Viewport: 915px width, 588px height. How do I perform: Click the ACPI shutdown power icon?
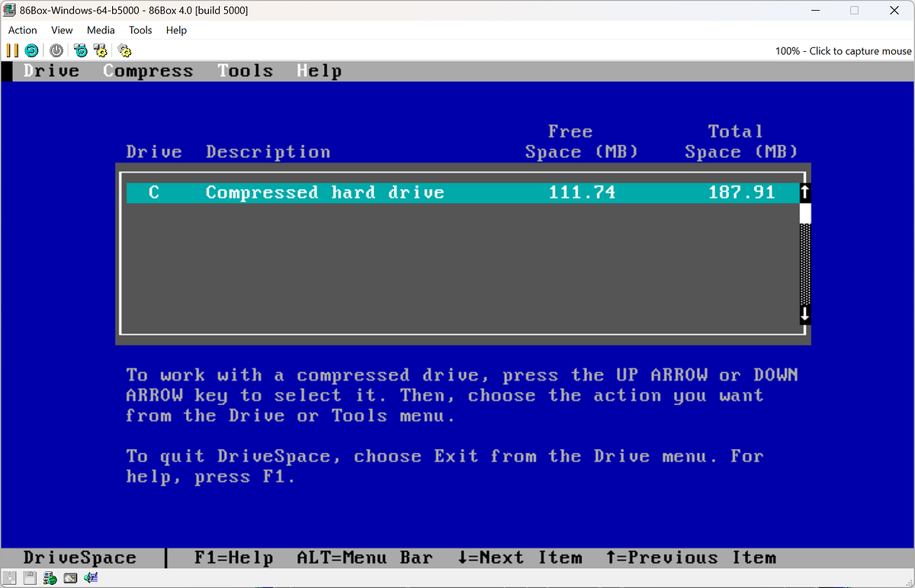(x=56, y=50)
